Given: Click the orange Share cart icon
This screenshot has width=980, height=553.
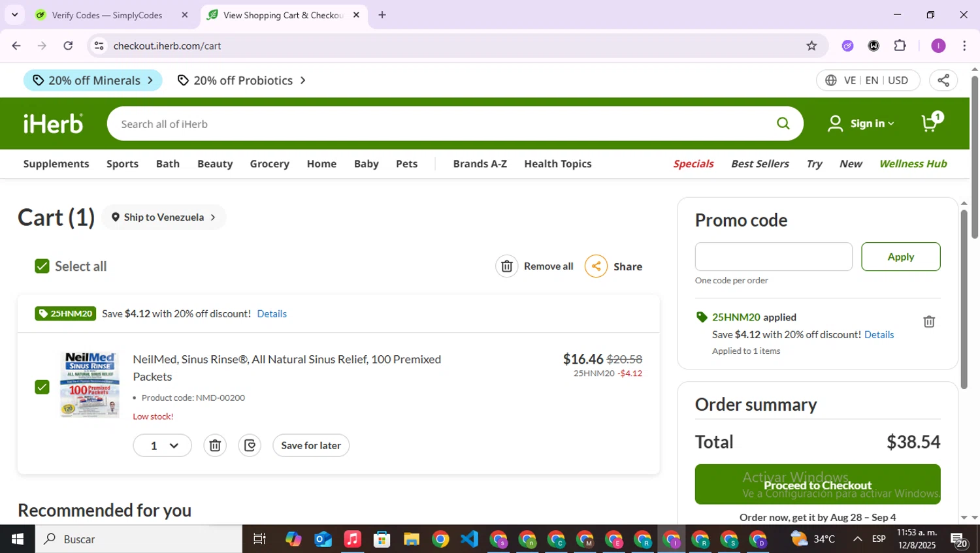Looking at the screenshot, I should click(596, 266).
